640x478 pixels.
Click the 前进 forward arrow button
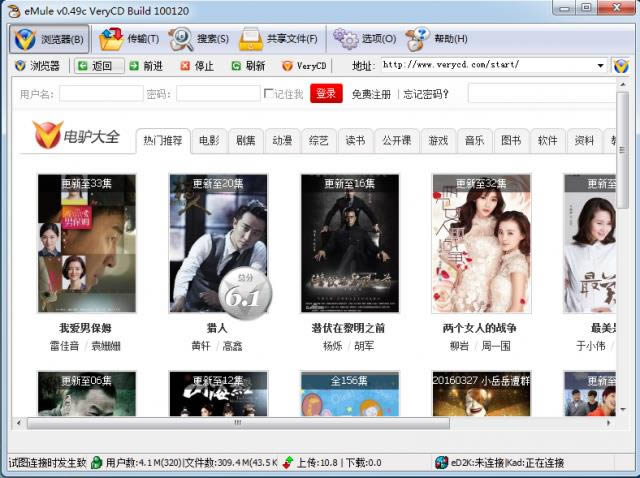146,66
